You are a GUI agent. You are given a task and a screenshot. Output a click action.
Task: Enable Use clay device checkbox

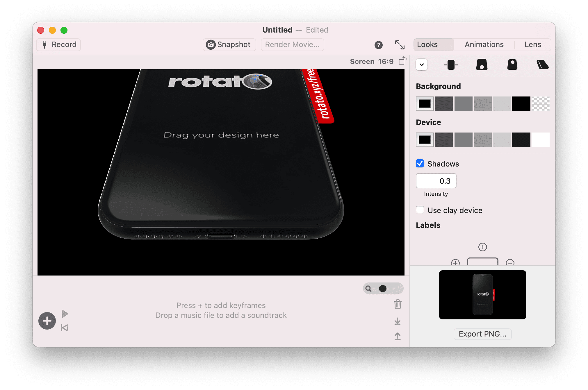pyautogui.click(x=420, y=210)
